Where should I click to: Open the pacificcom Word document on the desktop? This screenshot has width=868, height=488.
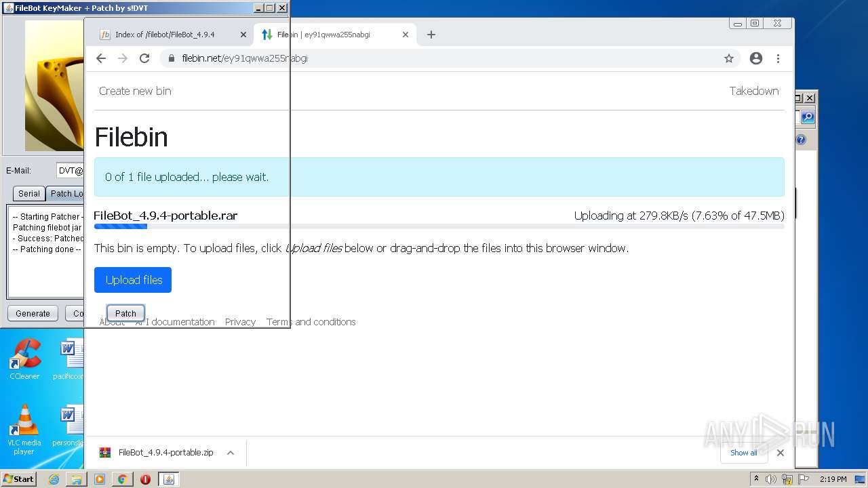point(68,359)
